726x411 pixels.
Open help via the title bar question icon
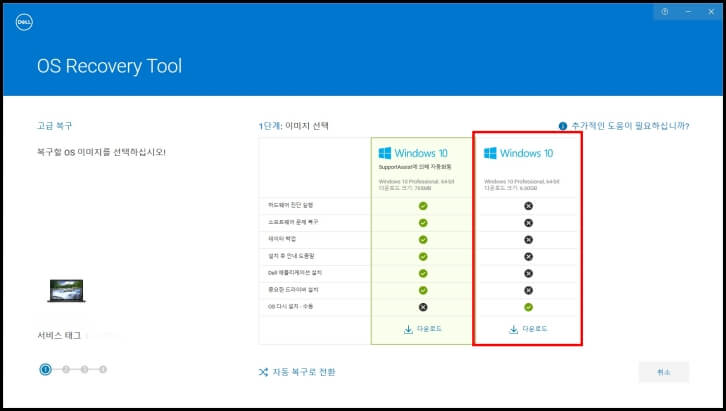tap(665, 12)
